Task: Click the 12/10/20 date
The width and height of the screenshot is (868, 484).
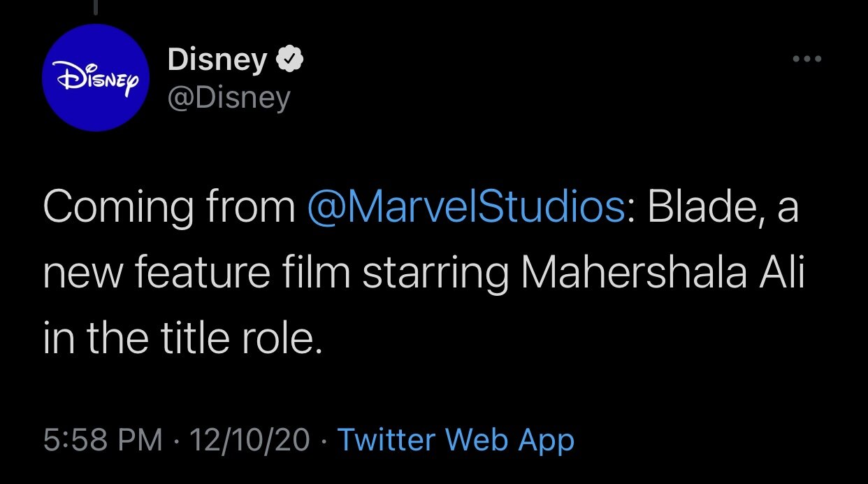Action: pyautogui.click(x=249, y=440)
